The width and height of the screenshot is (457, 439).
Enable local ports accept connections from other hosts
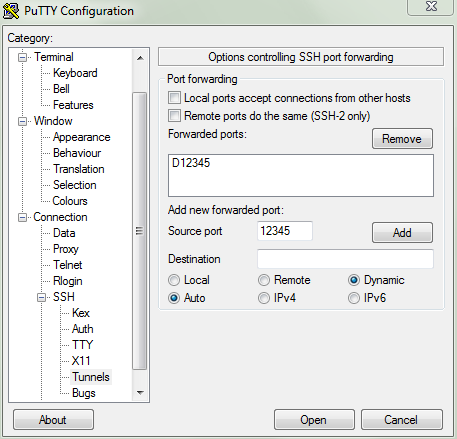[174, 98]
